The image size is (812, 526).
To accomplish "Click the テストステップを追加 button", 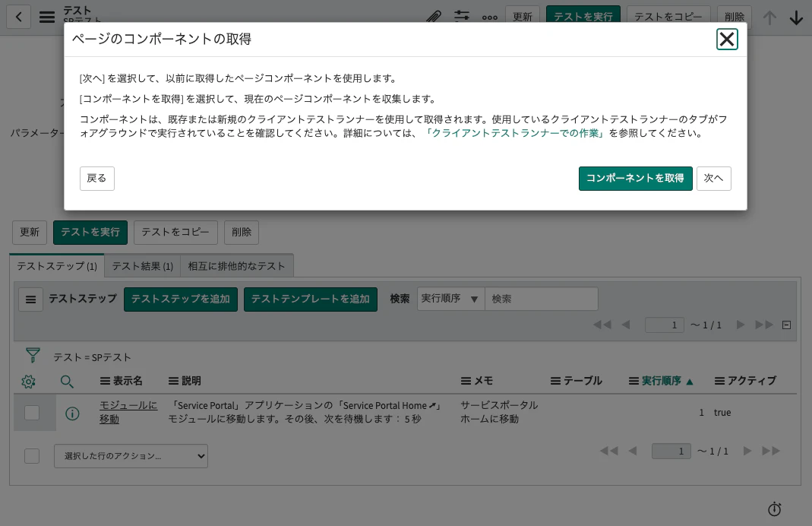I will [181, 299].
